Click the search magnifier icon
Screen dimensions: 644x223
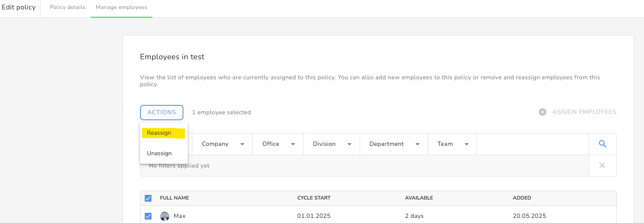(x=602, y=144)
